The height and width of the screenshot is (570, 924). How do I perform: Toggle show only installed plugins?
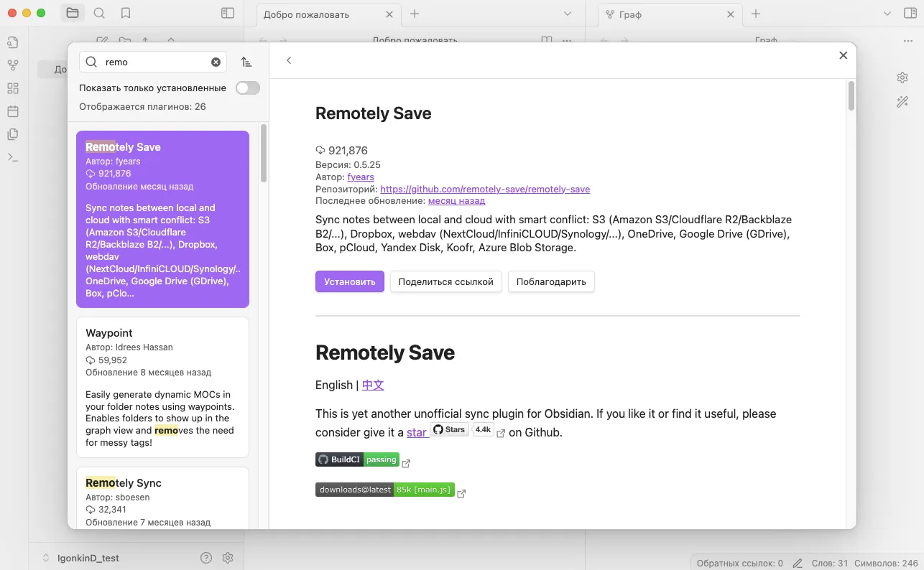coord(247,88)
